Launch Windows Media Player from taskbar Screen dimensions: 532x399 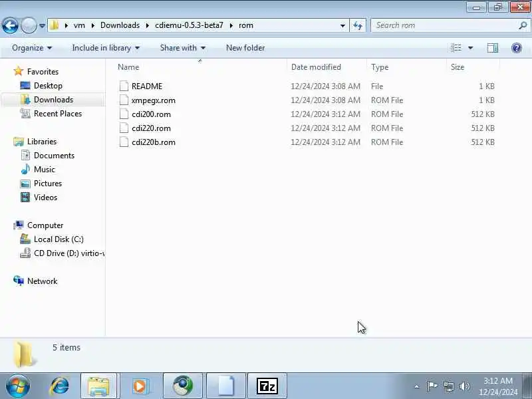click(x=140, y=386)
